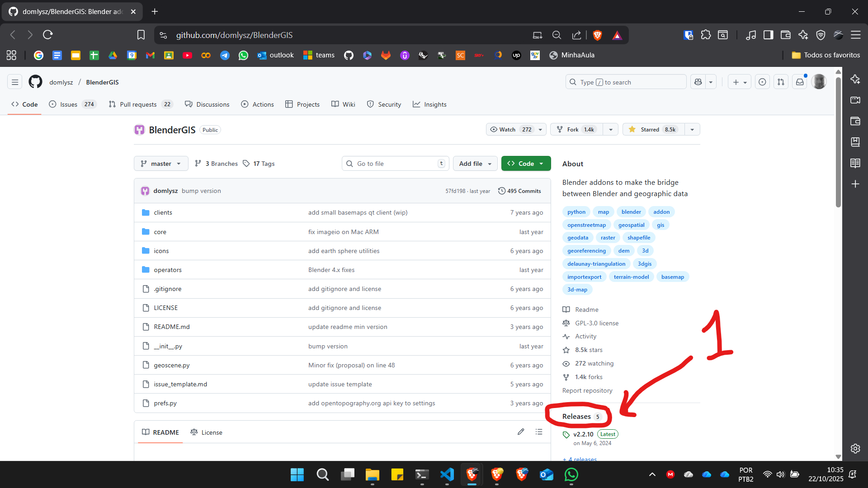Open the GitHub notifications inbox icon
Viewport: 868px width, 488px height.
[800, 82]
